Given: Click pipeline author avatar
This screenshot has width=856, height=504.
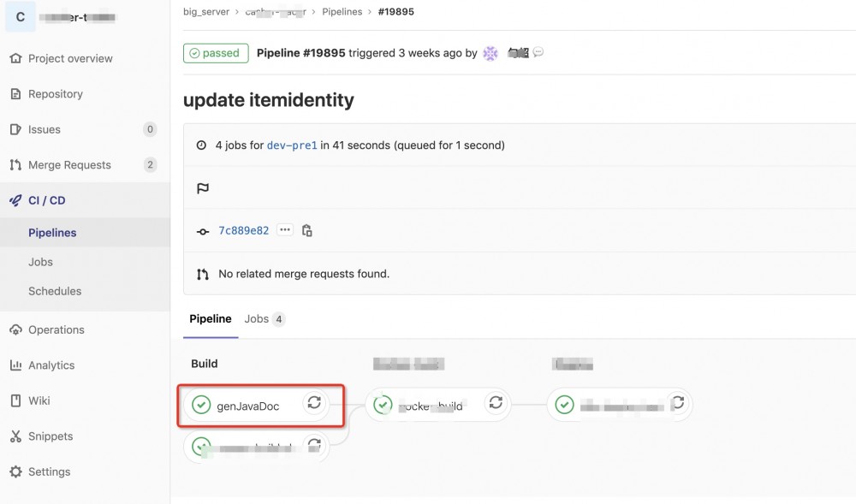Looking at the screenshot, I should coord(490,53).
